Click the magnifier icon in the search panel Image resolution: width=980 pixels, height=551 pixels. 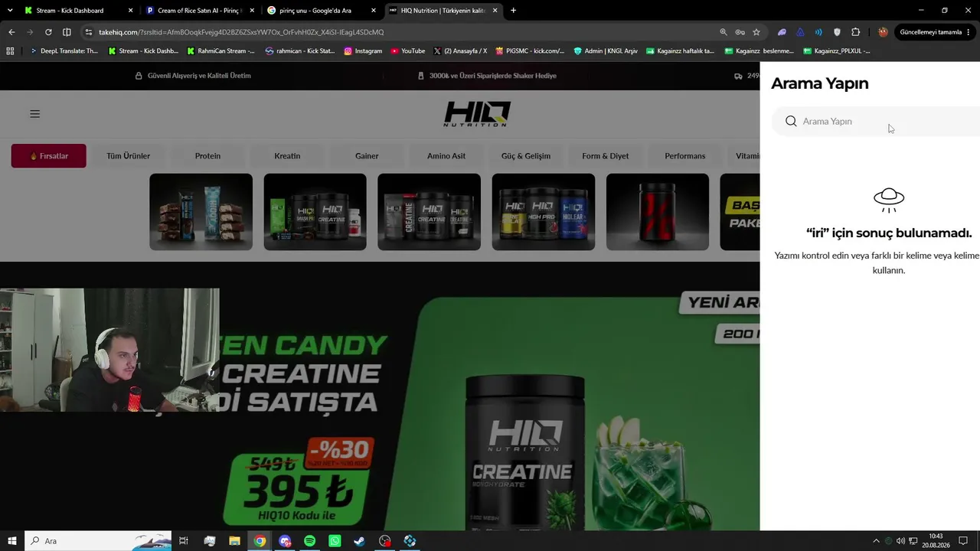click(x=791, y=121)
